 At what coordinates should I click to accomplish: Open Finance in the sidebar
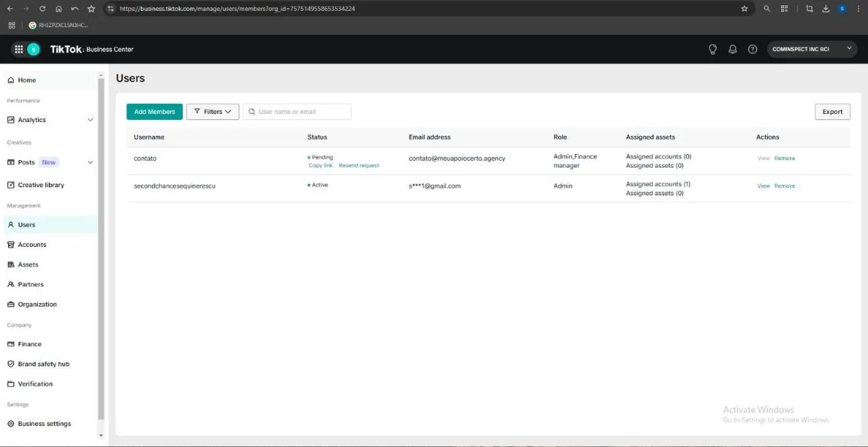(51, 344)
